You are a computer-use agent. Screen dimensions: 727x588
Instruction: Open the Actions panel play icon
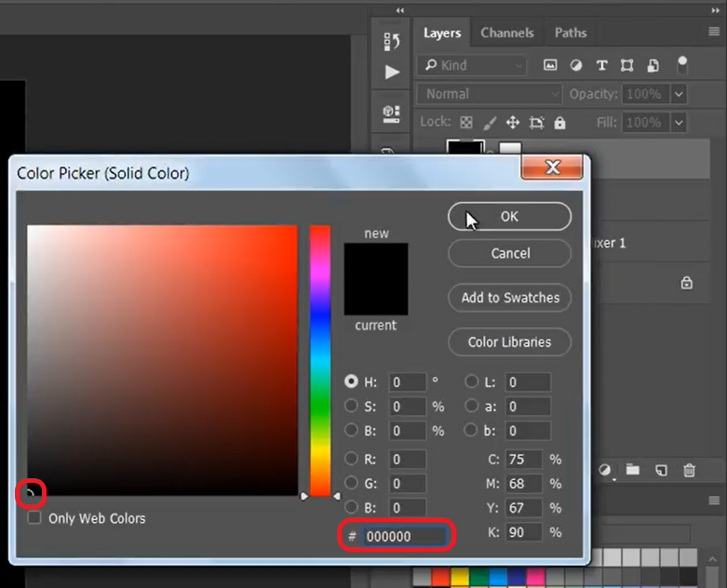tap(392, 72)
